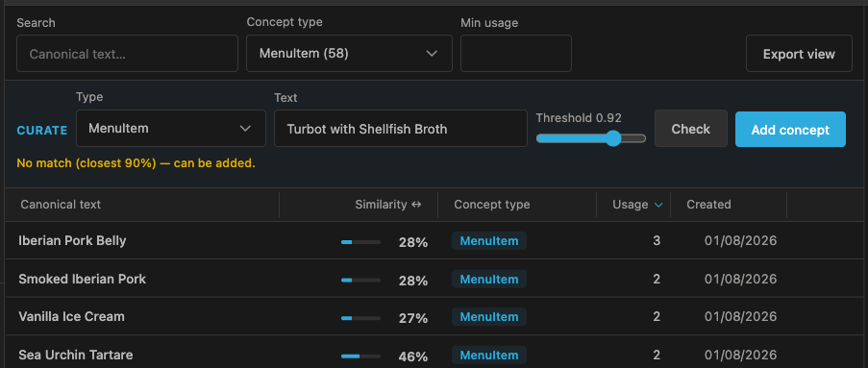
Task: Expand the curate Type MenuItem dropdown
Action: pos(171,129)
